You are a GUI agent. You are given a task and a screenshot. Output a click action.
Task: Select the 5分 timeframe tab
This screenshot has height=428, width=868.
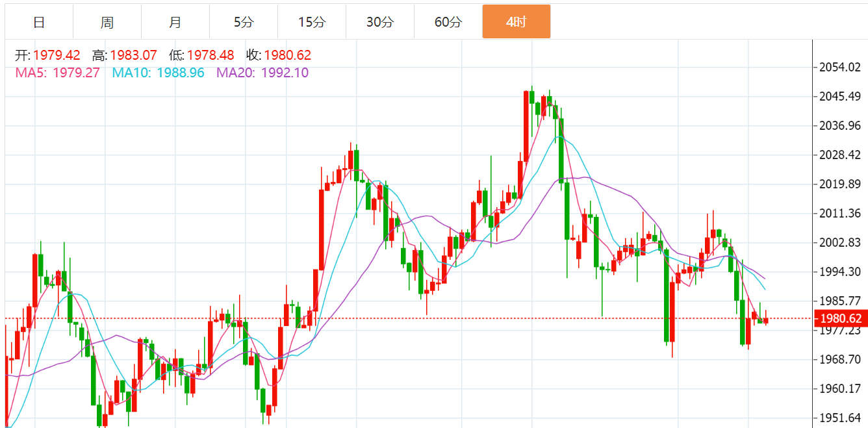(x=244, y=21)
